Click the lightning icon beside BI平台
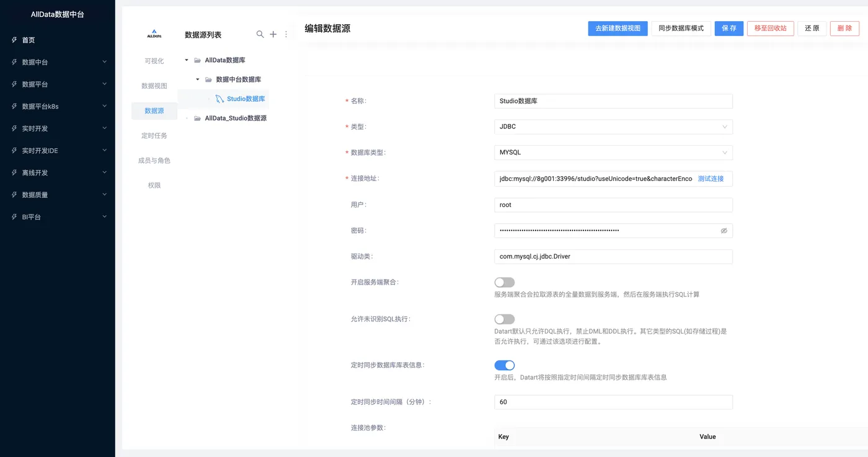Screen dimensions: 868x457 click(14, 217)
